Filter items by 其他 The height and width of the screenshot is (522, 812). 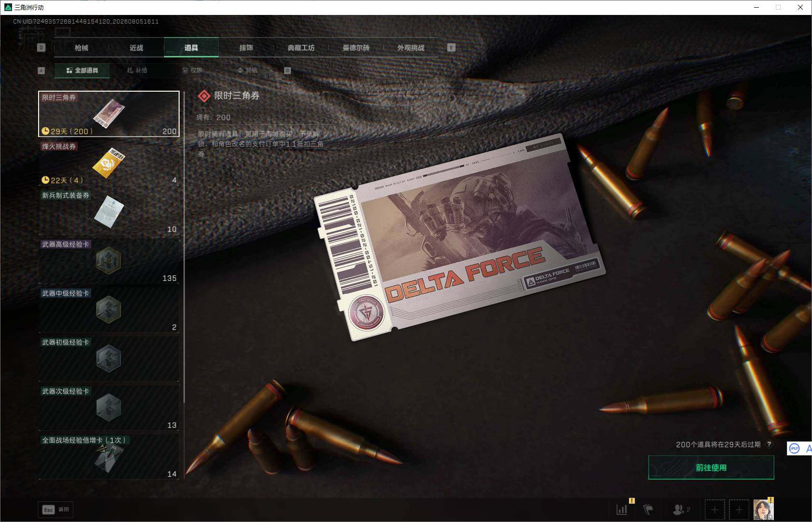click(x=247, y=70)
